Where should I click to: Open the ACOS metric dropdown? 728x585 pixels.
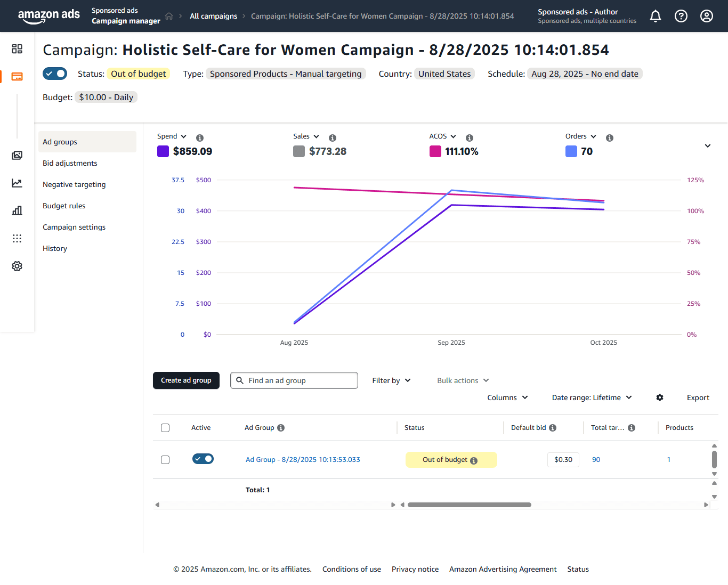(443, 136)
